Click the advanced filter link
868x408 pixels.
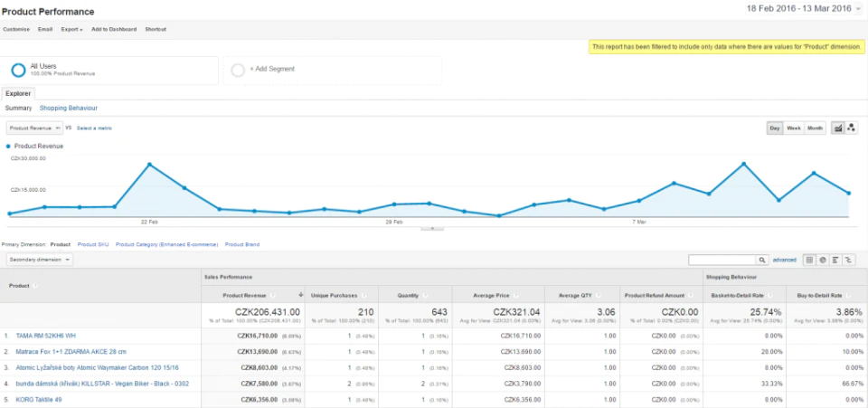click(x=785, y=260)
